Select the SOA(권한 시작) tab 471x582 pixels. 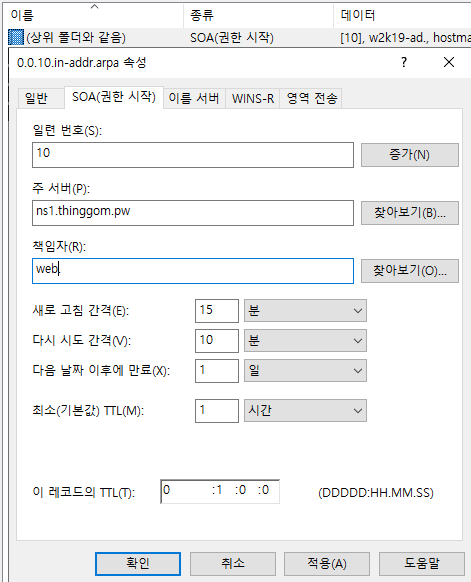point(114,97)
